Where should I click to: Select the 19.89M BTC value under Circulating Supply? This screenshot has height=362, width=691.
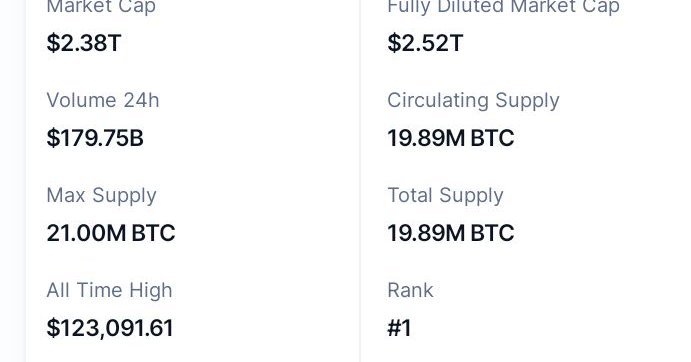pyautogui.click(x=450, y=138)
